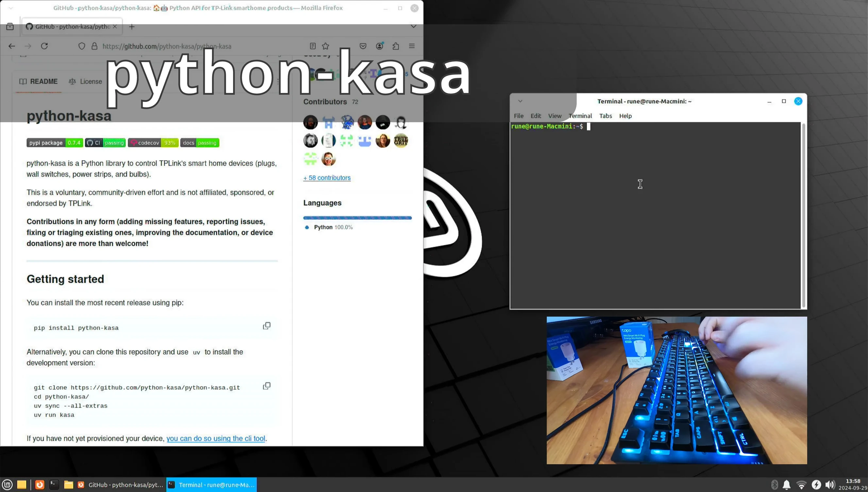The image size is (868, 492).
Task: Copy the pip install python-kasa command
Action: (267, 326)
